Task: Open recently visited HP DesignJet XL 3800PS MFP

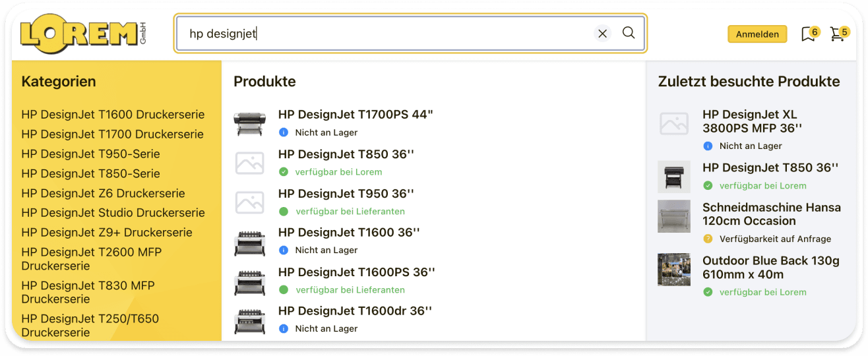Action: [x=752, y=121]
